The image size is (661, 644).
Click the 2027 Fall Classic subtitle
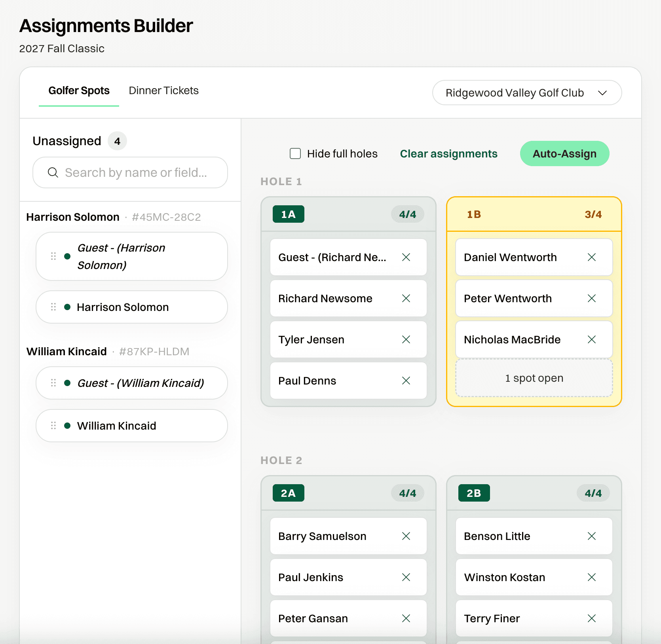click(x=62, y=49)
